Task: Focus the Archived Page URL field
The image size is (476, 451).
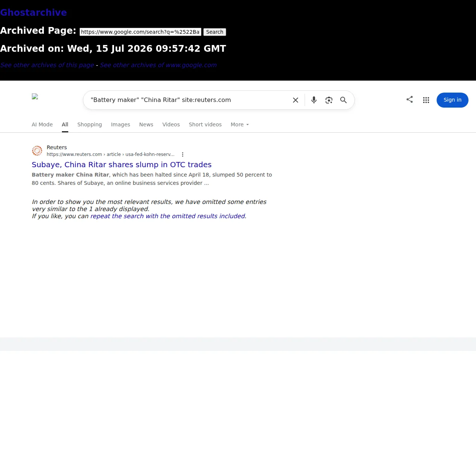Action: click(x=140, y=32)
